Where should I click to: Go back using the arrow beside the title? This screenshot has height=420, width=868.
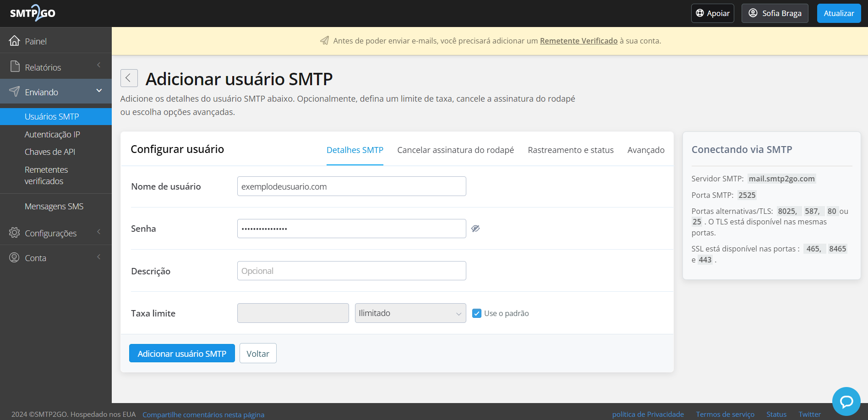point(129,78)
